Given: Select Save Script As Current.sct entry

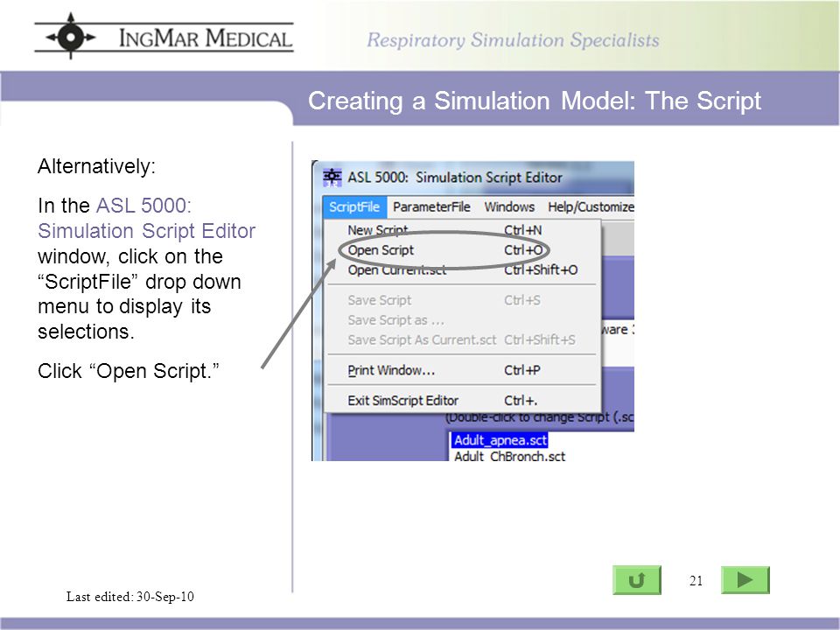Looking at the screenshot, I should [x=463, y=339].
